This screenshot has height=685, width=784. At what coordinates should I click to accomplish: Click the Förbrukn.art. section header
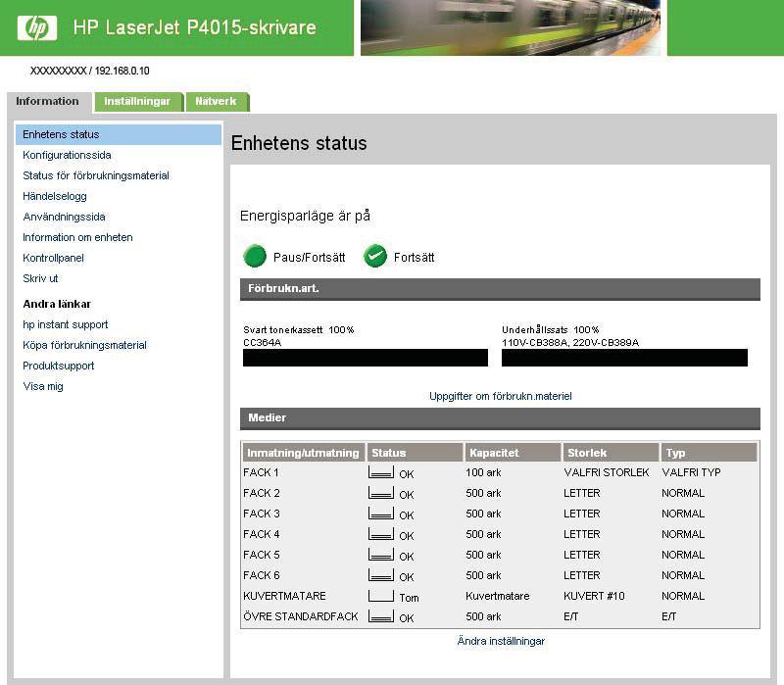point(500,289)
